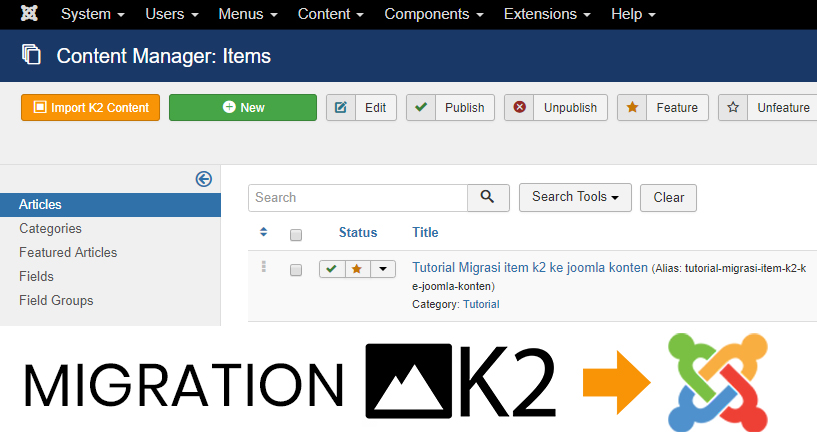Open the System menu

pyautogui.click(x=92, y=14)
